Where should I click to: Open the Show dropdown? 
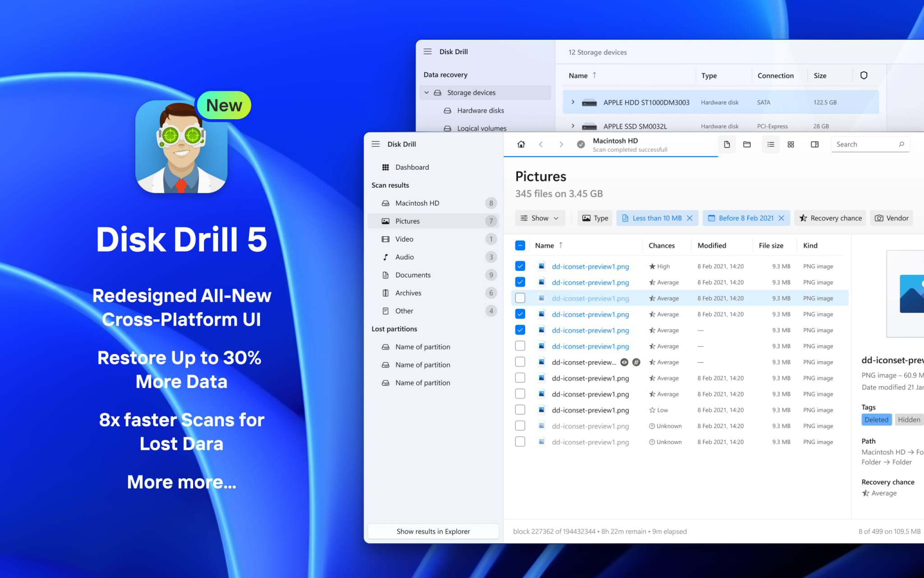540,218
